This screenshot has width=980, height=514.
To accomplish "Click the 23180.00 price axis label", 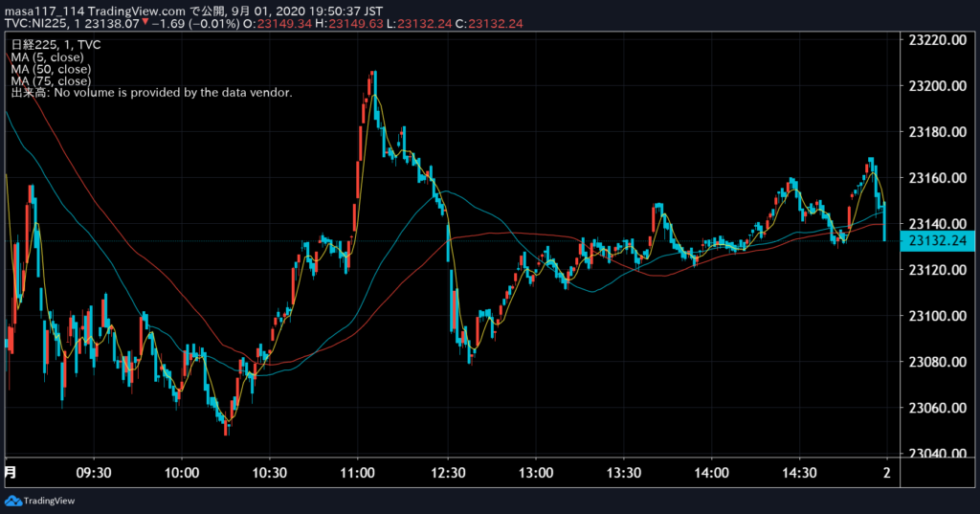I will click(938, 132).
